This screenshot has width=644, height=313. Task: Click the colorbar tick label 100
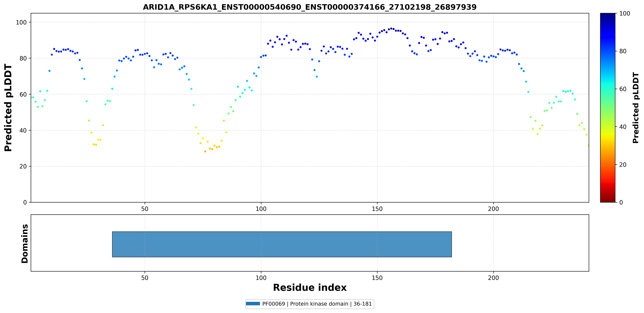click(624, 14)
